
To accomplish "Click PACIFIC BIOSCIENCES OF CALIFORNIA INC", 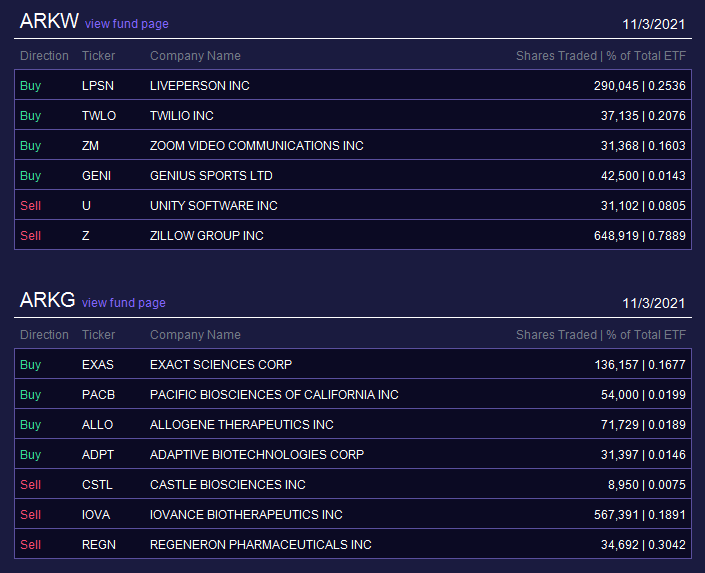I will point(274,394).
